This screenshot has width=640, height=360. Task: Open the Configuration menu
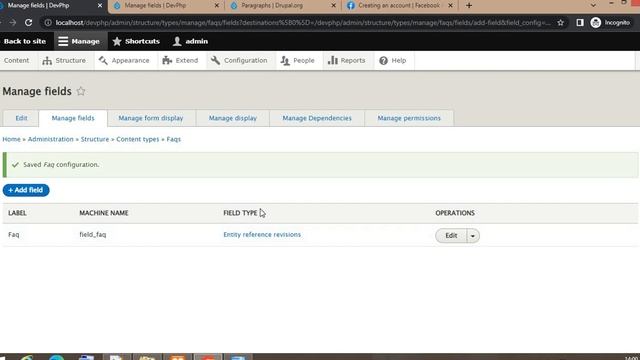240,60
